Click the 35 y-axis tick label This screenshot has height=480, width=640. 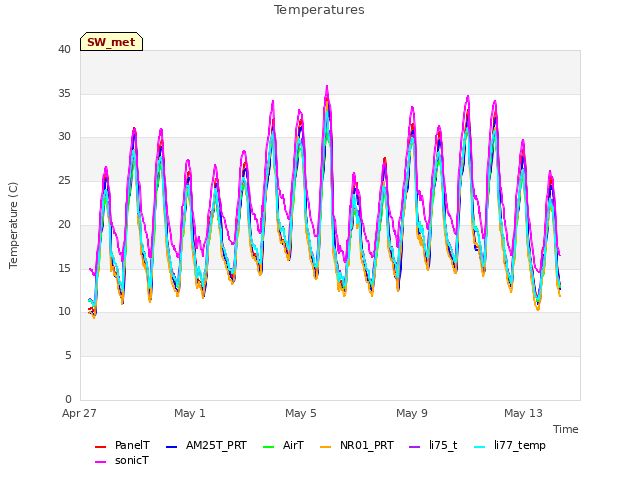(64, 93)
